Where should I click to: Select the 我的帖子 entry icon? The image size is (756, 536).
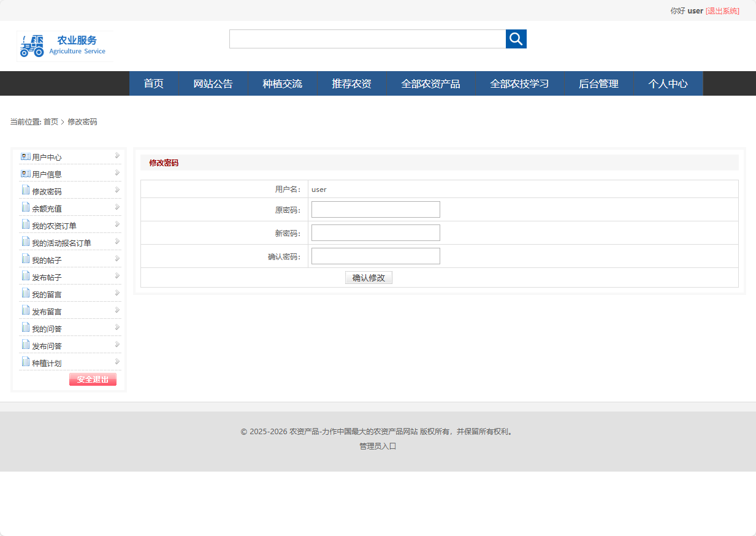[25, 259]
